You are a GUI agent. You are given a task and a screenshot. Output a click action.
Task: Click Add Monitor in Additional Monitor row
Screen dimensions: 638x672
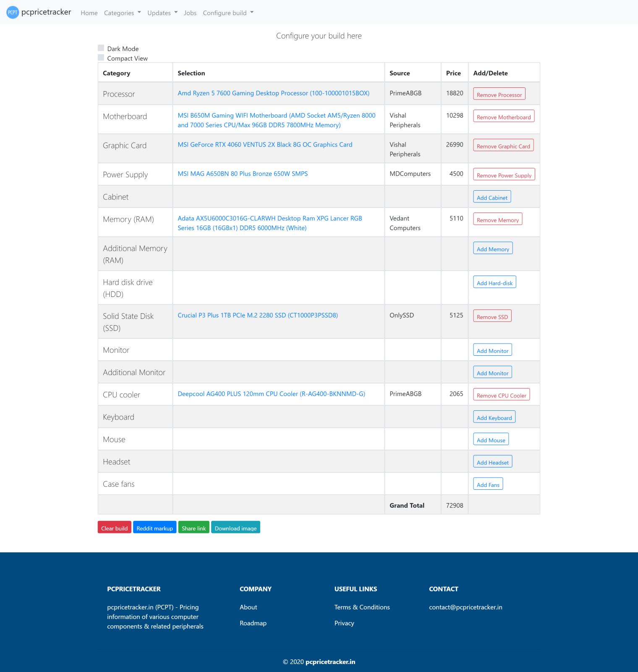click(x=492, y=372)
